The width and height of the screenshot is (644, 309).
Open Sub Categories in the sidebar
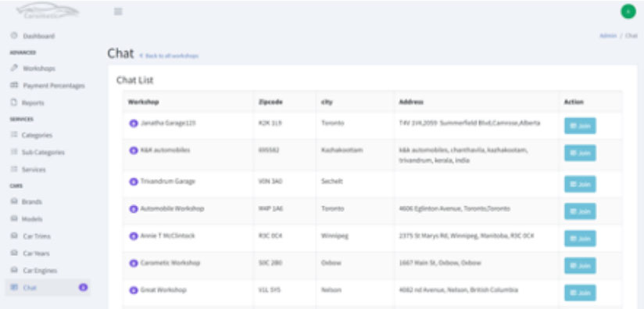pyautogui.click(x=43, y=152)
